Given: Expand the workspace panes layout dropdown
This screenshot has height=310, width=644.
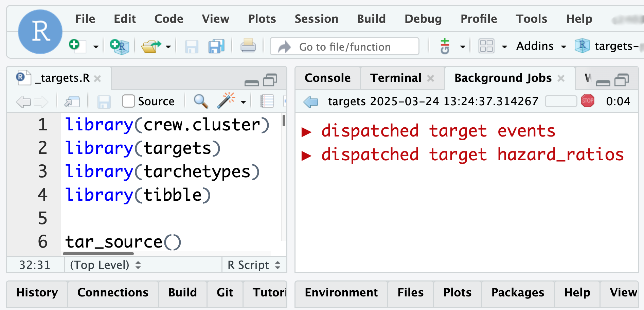Looking at the screenshot, I should coord(504,47).
